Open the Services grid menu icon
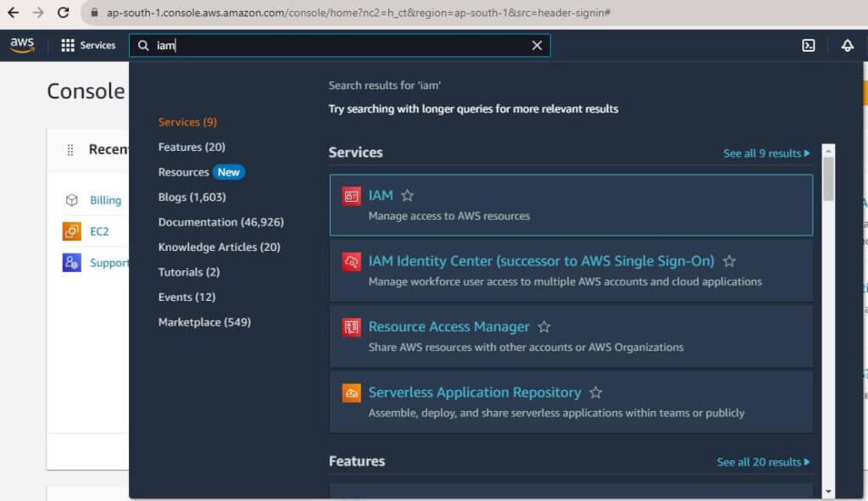Screen dimensions: 868x501 pyautogui.click(x=68, y=46)
